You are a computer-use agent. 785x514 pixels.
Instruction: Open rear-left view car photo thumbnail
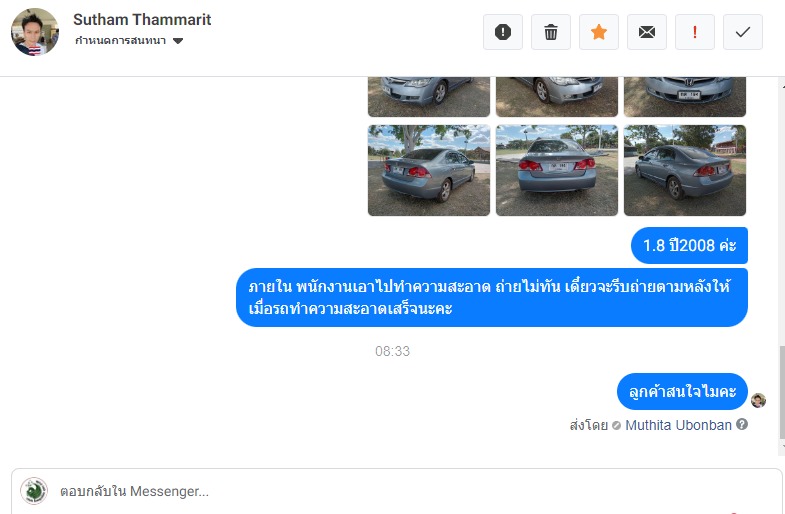429,170
